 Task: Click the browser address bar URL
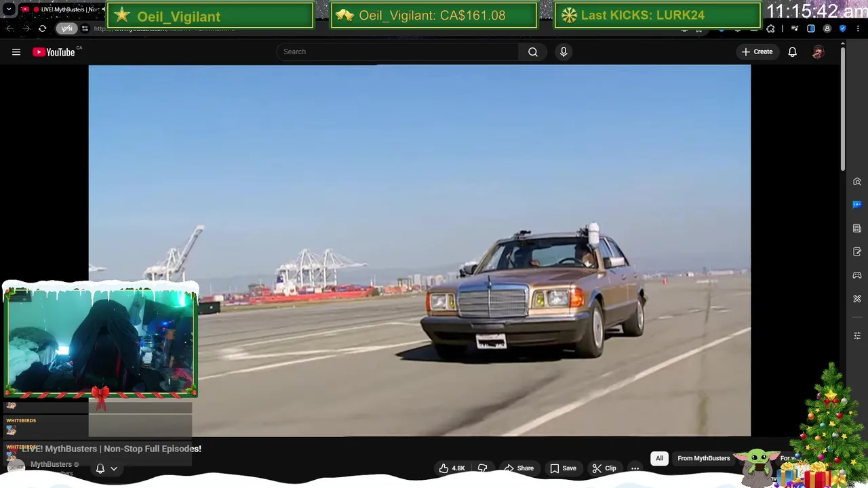click(164, 28)
